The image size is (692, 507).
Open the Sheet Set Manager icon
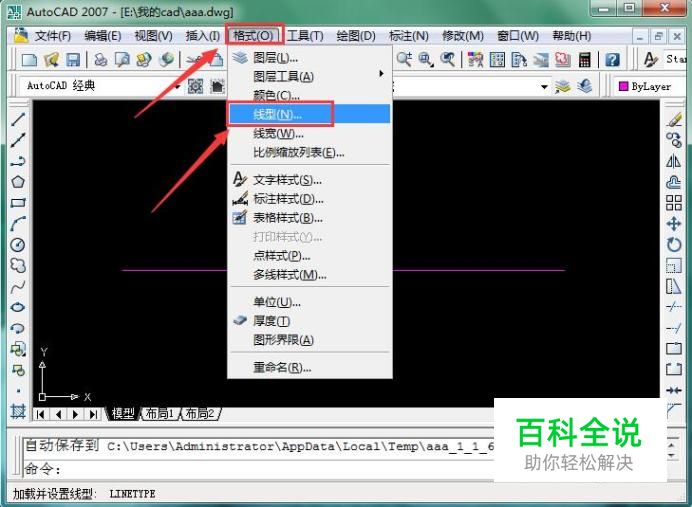[x=541, y=60]
